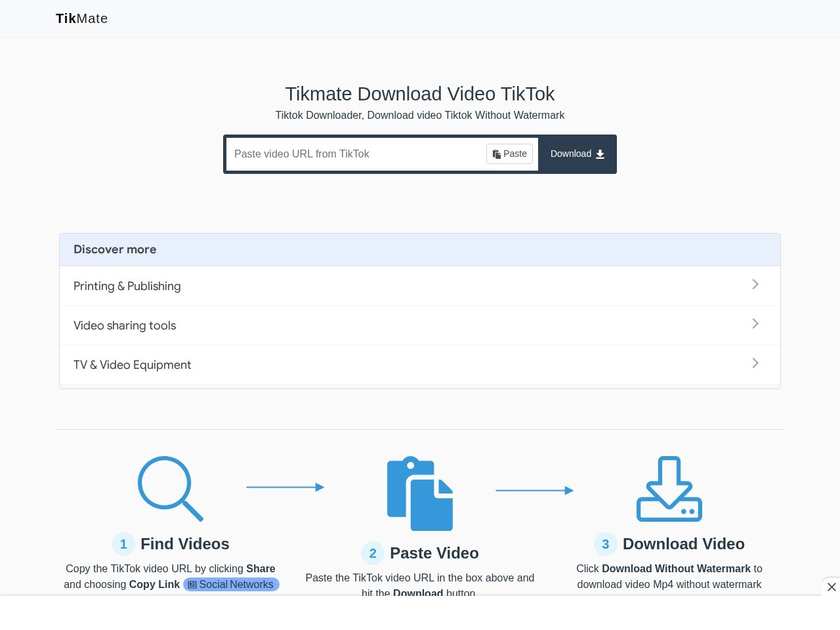Click the Social Networks highlighted link
This screenshot has width=840, height=630.
click(x=231, y=585)
